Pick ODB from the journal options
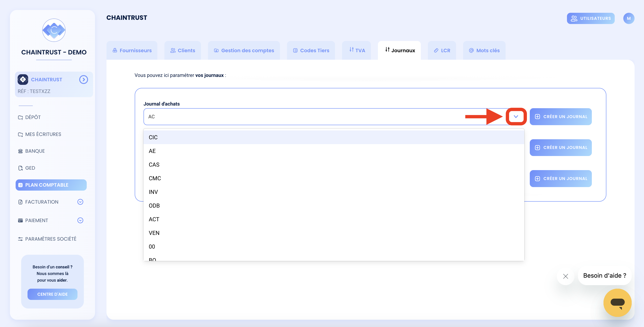The image size is (644, 327). point(334,206)
